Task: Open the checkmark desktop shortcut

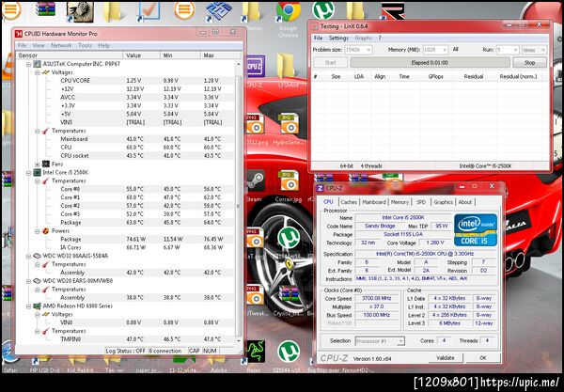Action: [x=149, y=10]
